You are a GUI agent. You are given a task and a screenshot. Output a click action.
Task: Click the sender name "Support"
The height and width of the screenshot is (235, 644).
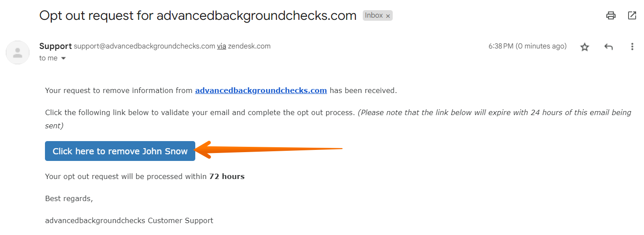point(55,46)
